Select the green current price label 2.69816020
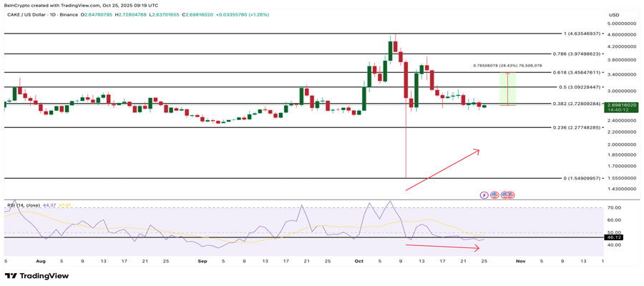Screen dimensions: 644x286 621,104
